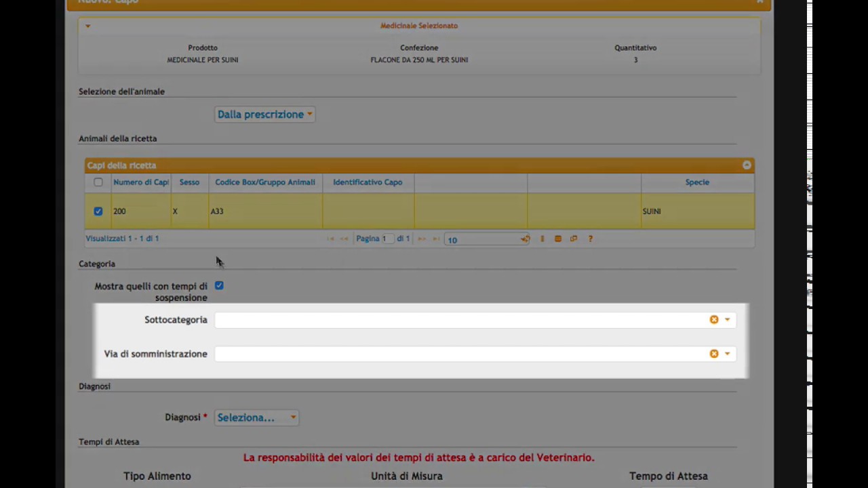Toggle Mostra quelli con tempi di sospensione
This screenshot has height=488, width=868.
[219, 286]
